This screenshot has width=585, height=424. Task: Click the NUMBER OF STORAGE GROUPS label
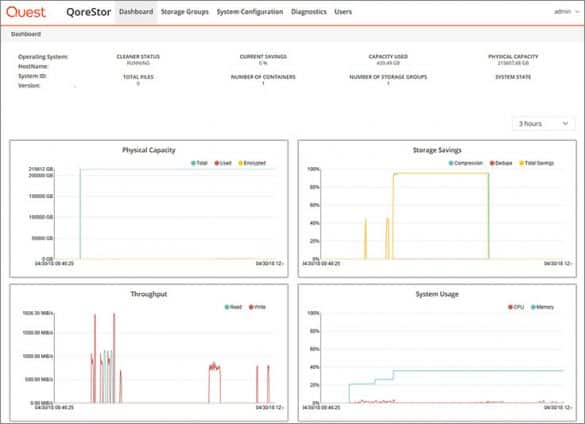tap(388, 77)
